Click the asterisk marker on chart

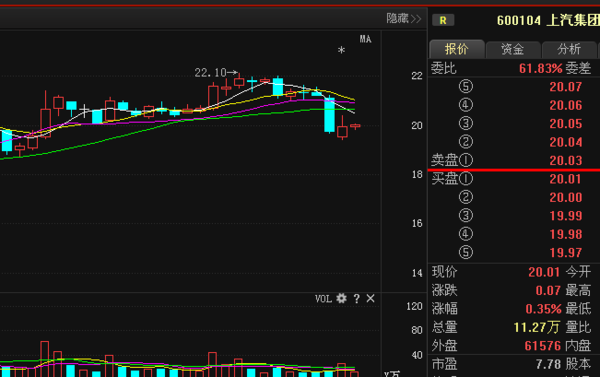pyautogui.click(x=341, y=50)
